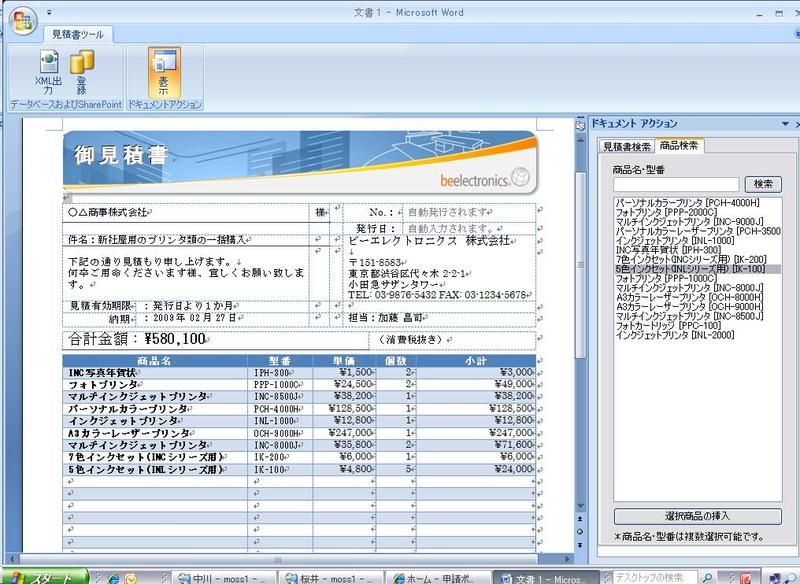Screen dimensions: 800x584
Task: Open ホーム - 申請ポ taskbar window
Action: pos(436,578)
